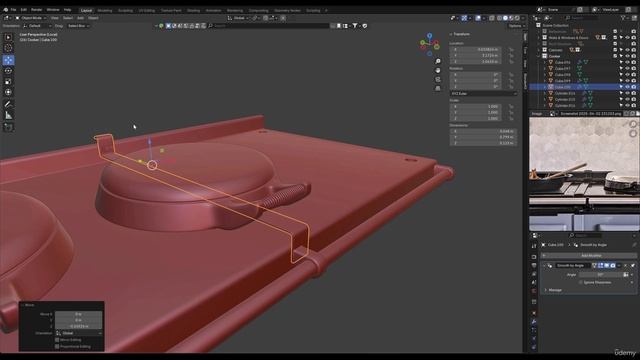Switch perspective/orthographic grid icon
The height and width of the screenshot is (360, 640).
coord(438,89)
